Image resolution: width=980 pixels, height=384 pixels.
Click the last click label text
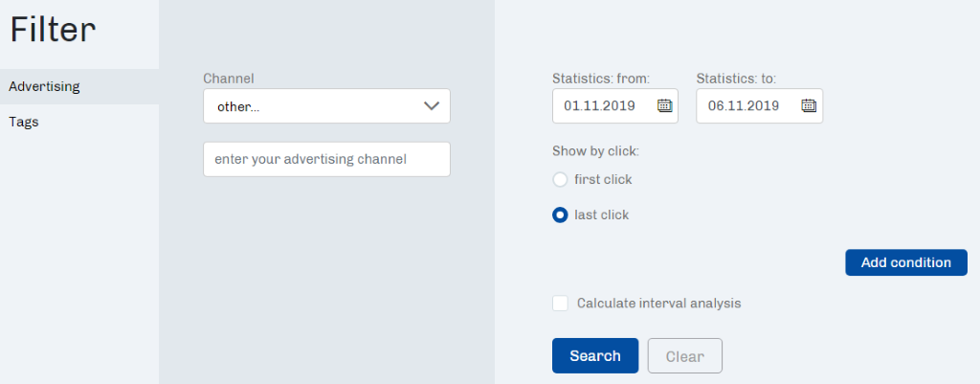click(x=602, y=215)
